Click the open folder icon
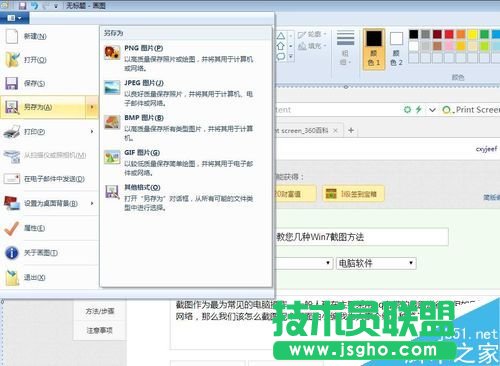 12,60
